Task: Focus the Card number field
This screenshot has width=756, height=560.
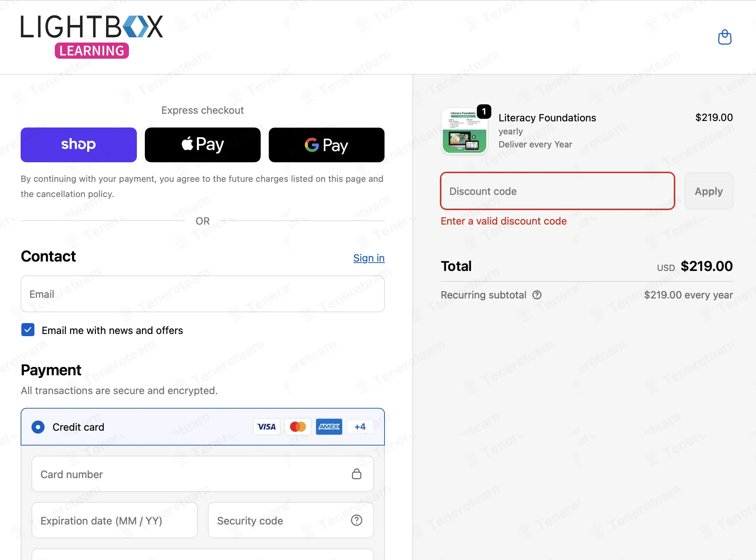Action: pos(203,474)
